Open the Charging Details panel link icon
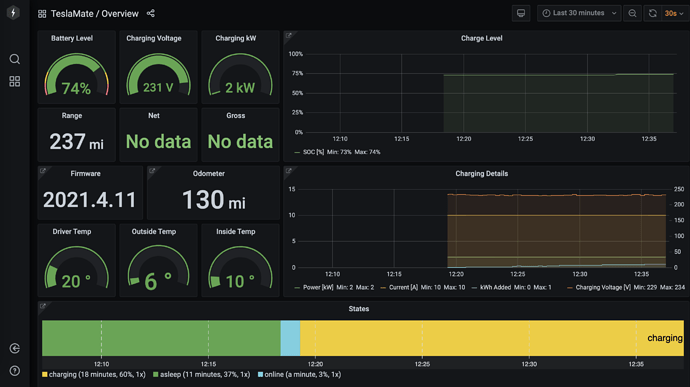 (x=289, y=171)
